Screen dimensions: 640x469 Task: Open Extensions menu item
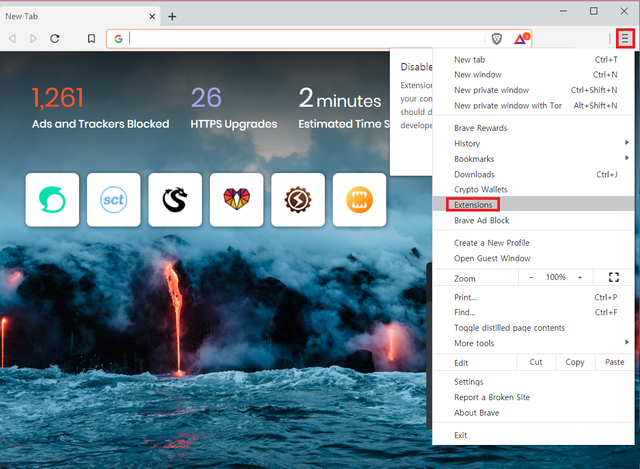click(x=533, y=204)
